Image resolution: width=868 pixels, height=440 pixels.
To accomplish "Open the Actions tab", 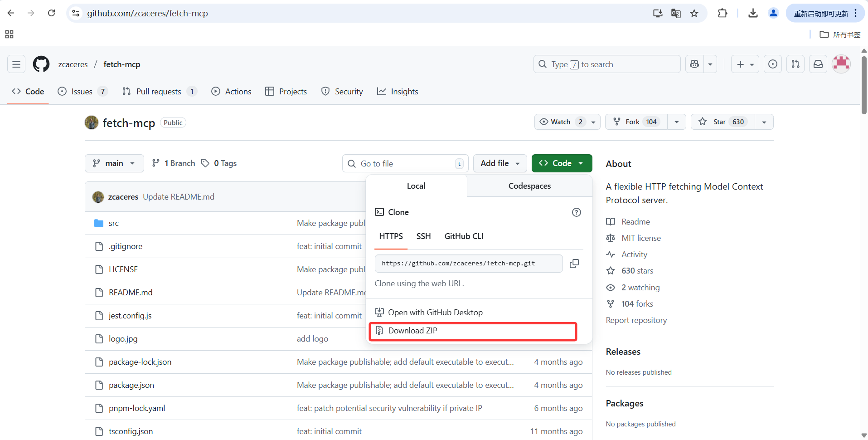I will click(x=231, y=92).
